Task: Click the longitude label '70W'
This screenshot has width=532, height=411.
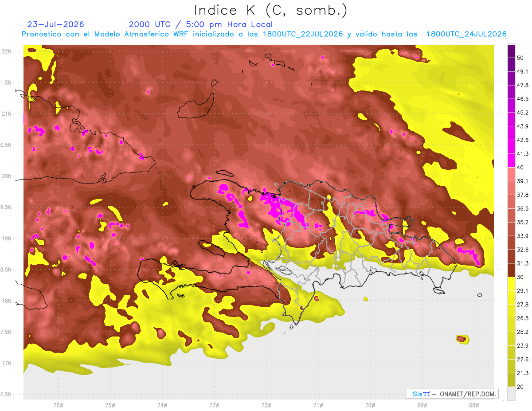Action: click(x=370, y=405)
